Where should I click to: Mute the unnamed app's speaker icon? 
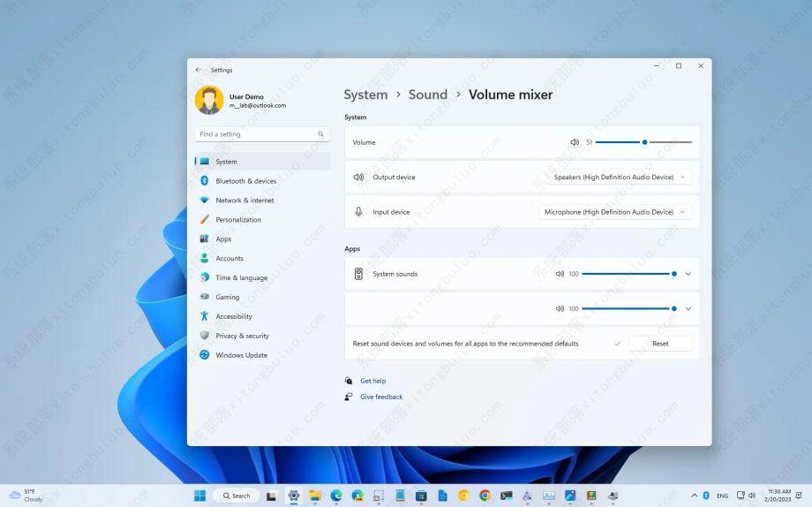pos(560,308)
